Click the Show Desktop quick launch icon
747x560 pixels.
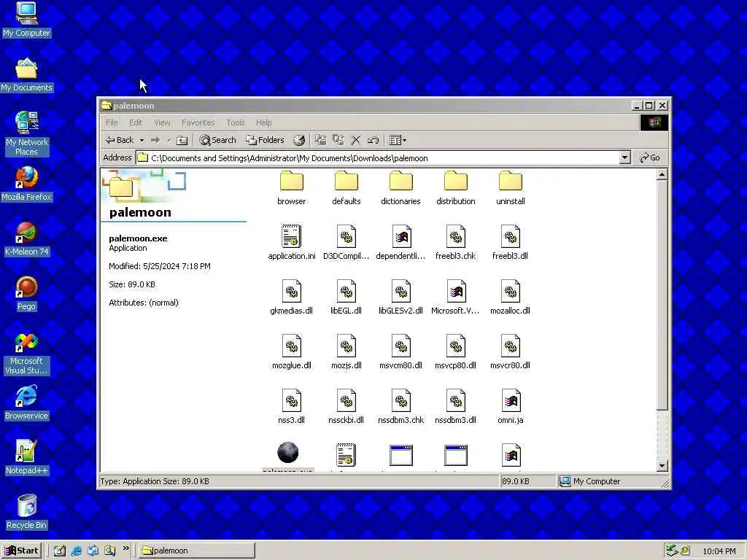tap(59, 551)
